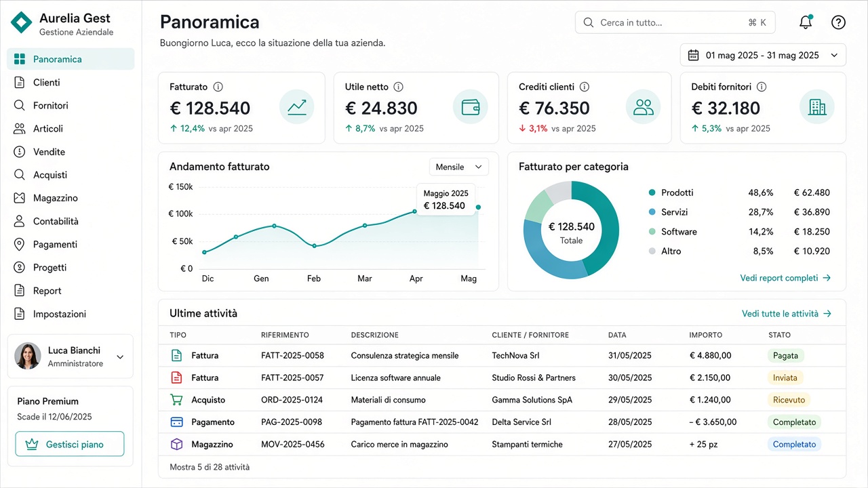Go to Fornitori in the sidebar
Image resolution: width=868 pixels, height=488 pixels.
coord(71,105)
